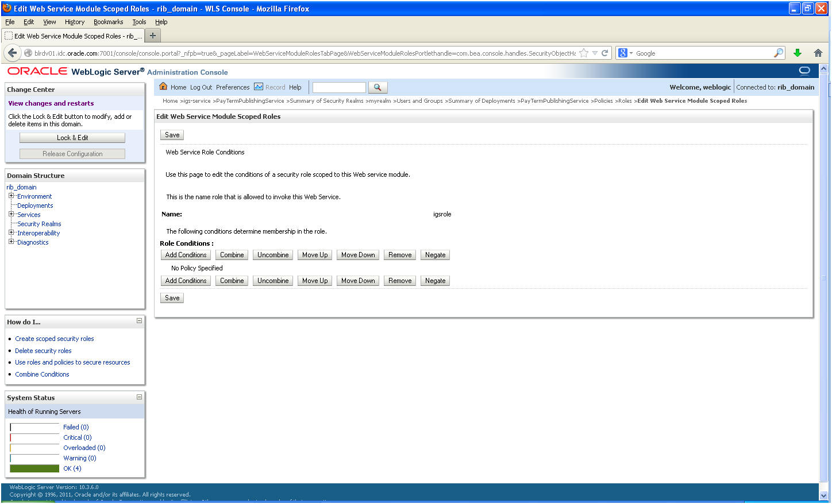Screen dimensions: 832x504
Task: Minimize the How do I panel
Action: 139,321
